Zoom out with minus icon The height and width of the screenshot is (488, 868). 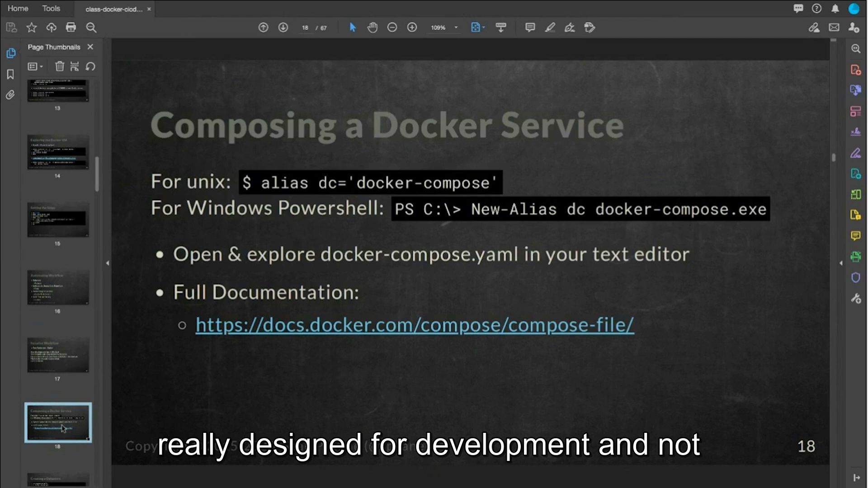click(392, 28)
